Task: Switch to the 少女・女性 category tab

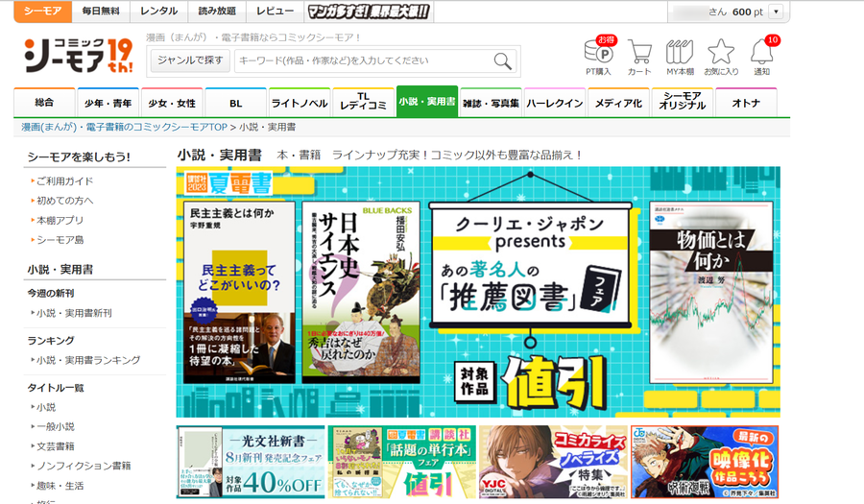Action: (x=172, y=103)
